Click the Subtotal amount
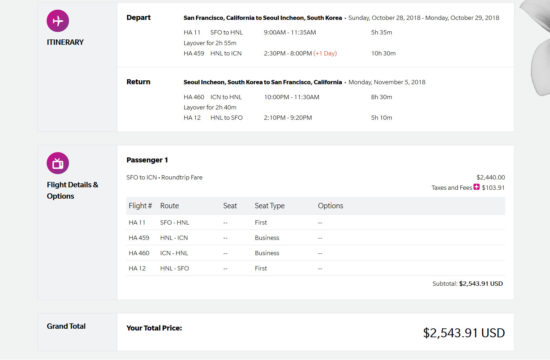Viewport: 550px width, 360px height. 481,284
